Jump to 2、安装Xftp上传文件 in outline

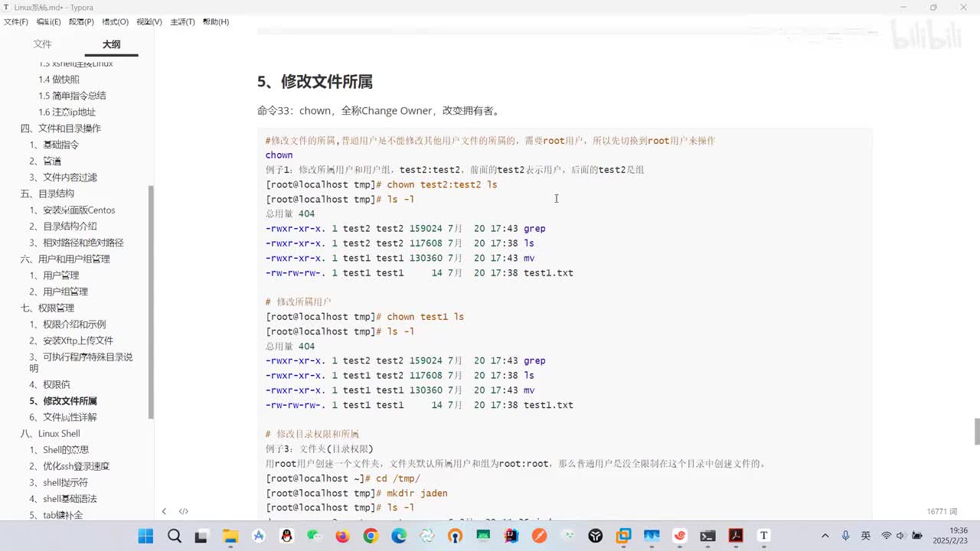pyautogui.click(x=71, y=341)
